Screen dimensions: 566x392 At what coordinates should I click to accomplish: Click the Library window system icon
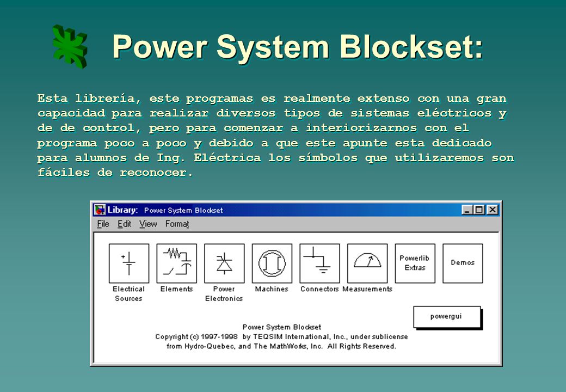100,210
